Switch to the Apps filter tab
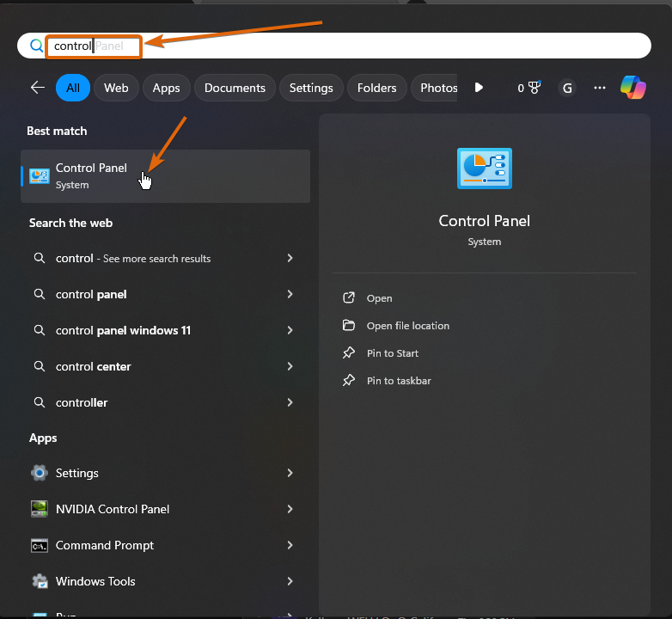The height and width of the screenshot is (619, 672). (167, 88)
